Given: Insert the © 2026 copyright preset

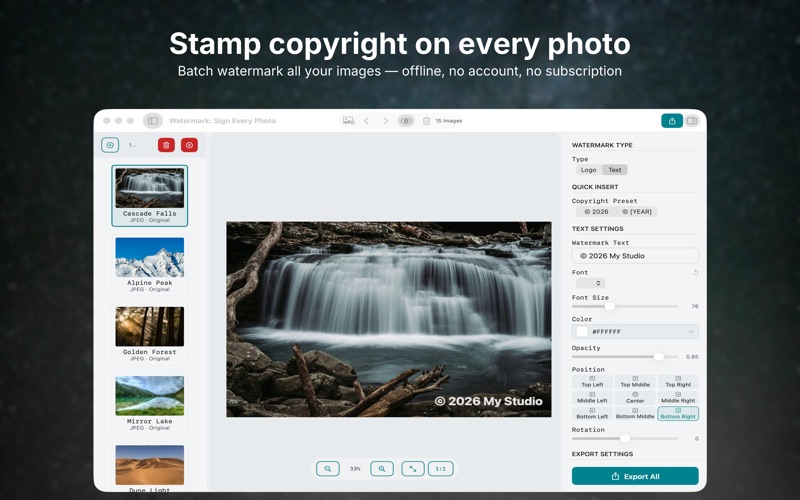Looking at the screenshot, I should [x=596, y=212].
